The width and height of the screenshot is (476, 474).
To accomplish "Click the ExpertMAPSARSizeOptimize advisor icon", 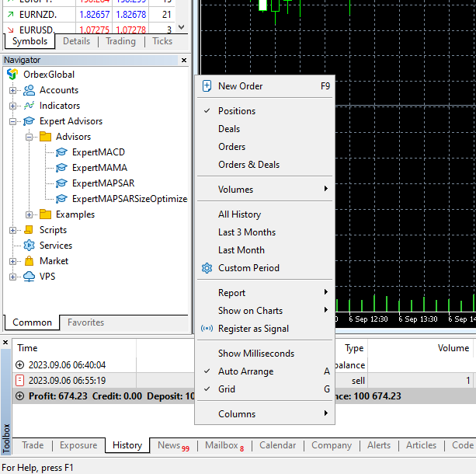I will click(61, 199).
